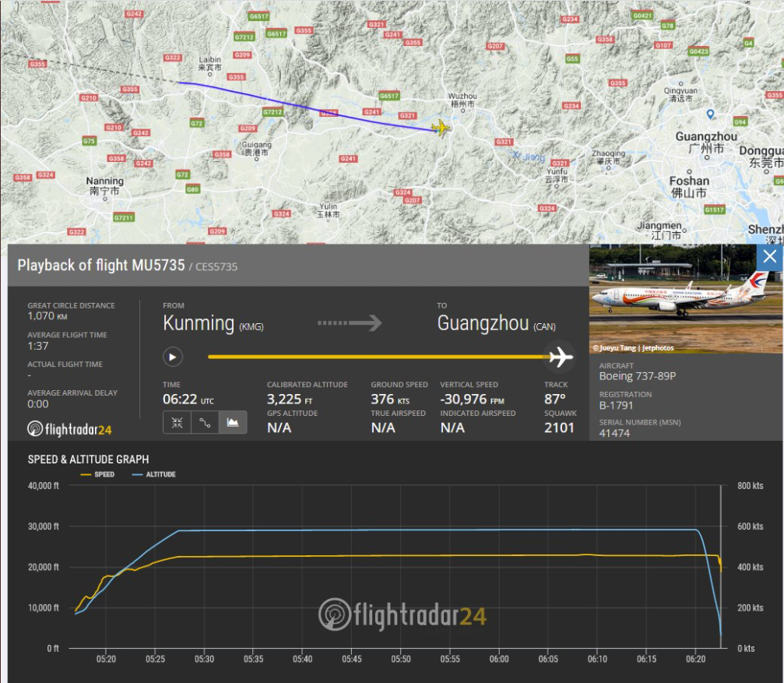Toggle the center-on-aircraft view button

[x=177, y=422]
